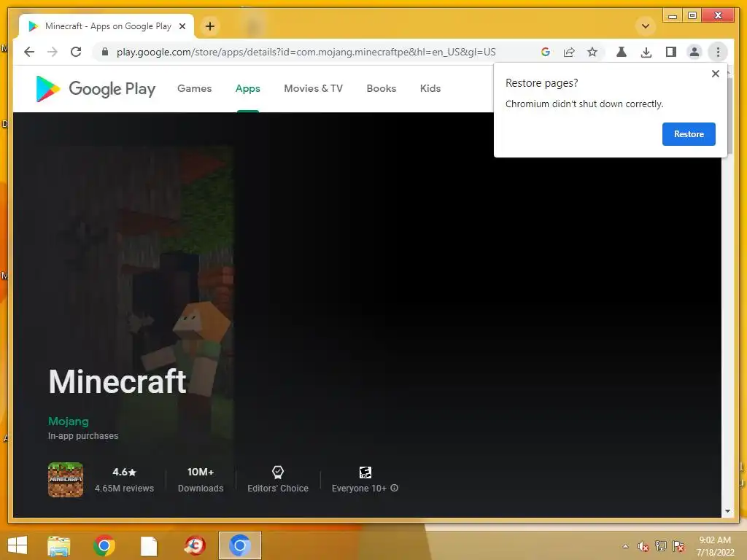
Task: Show hidden system tray icons
Action: tap(625, 546)
